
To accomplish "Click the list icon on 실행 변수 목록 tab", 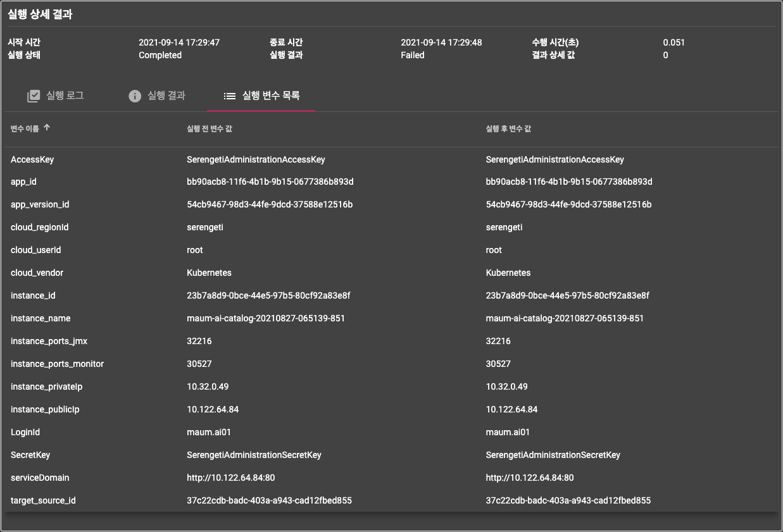I will click(230, 96).
